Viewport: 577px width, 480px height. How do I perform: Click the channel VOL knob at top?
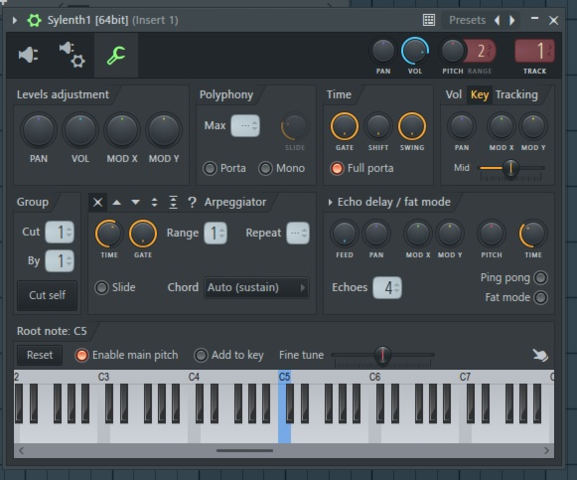415,51
